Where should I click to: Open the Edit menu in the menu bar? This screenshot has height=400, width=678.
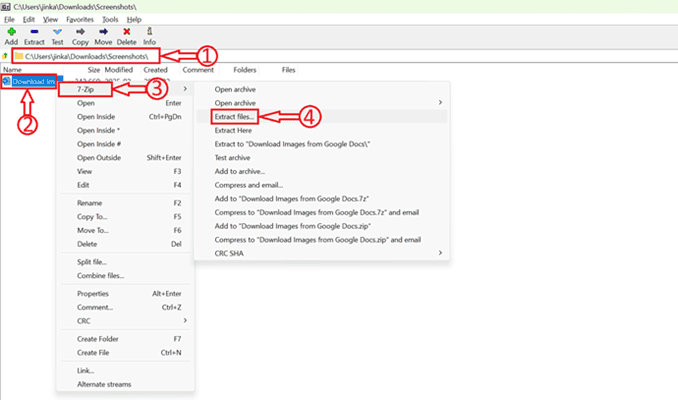tap(29, 19)
